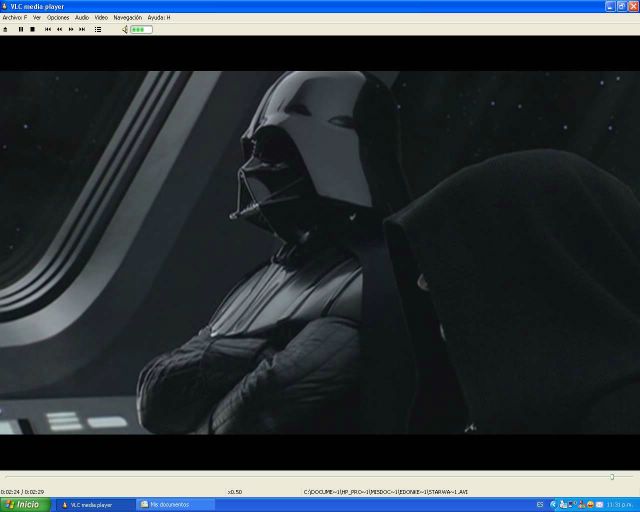Viewport: 640px width, 512px height.
Task: Stop playback with the square stop button
Action: tap(33, 29)
